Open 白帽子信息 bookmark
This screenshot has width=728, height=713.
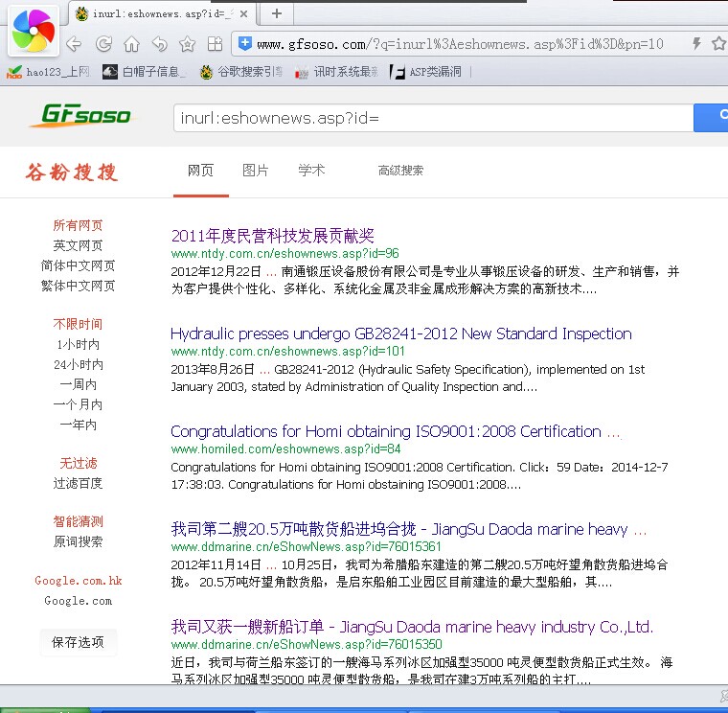click(145, 72)
